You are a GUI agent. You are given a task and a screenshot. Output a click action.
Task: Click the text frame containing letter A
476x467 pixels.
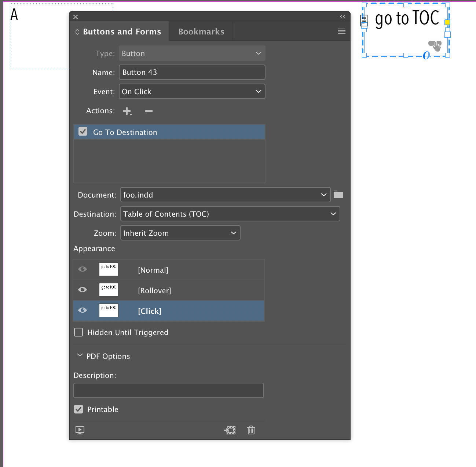[39, 36]
